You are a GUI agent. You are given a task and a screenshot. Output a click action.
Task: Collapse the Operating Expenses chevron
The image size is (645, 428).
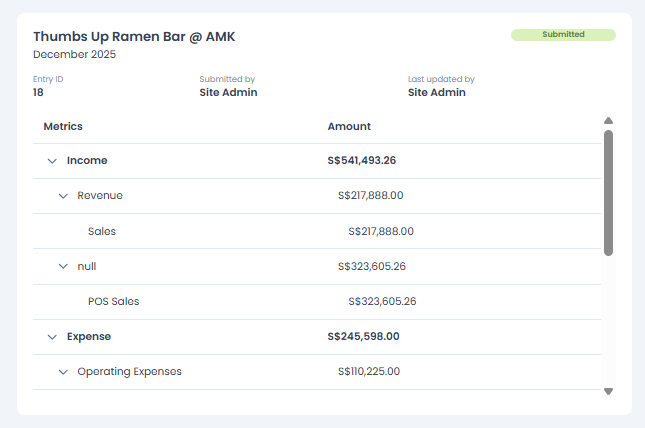[x=63, y=372]
